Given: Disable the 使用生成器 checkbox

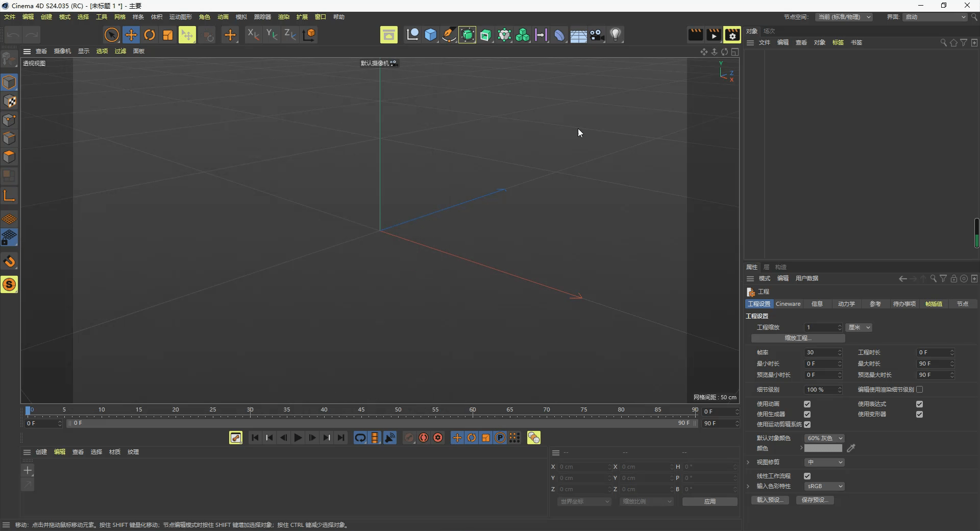Looking at the screenshot, I should [x=807, y=414].
